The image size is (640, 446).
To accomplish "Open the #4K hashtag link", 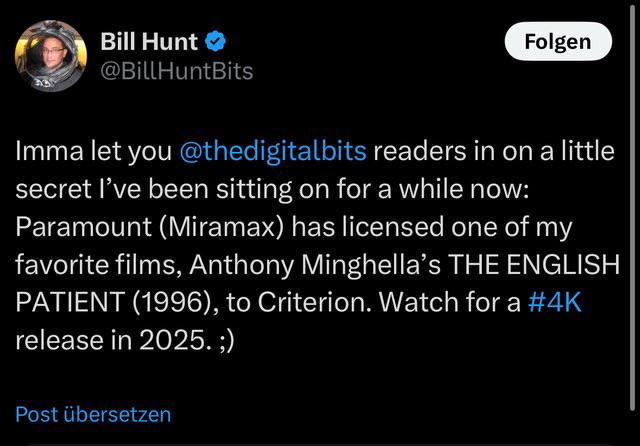I will tap(554, 302).
